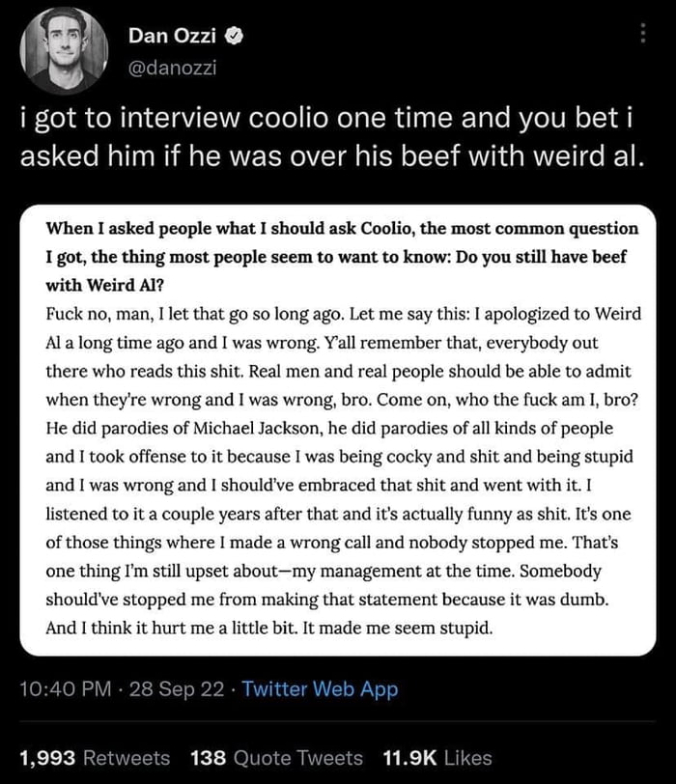Viewport: 676px width, 784px height.
Task: Click the Dan Ozzi display name
Action: coord(173,38)
